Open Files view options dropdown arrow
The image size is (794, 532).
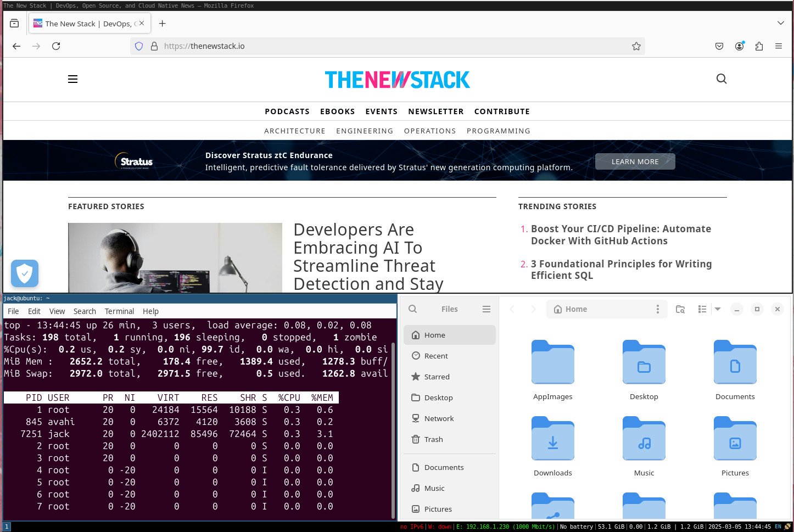pos(718,309)
